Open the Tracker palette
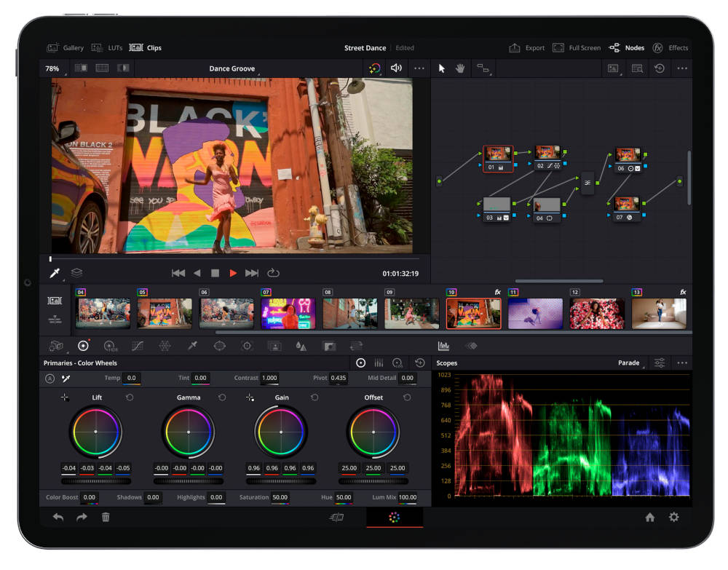Viewport: 728px width, 570px height. click(x=248, y=346)
